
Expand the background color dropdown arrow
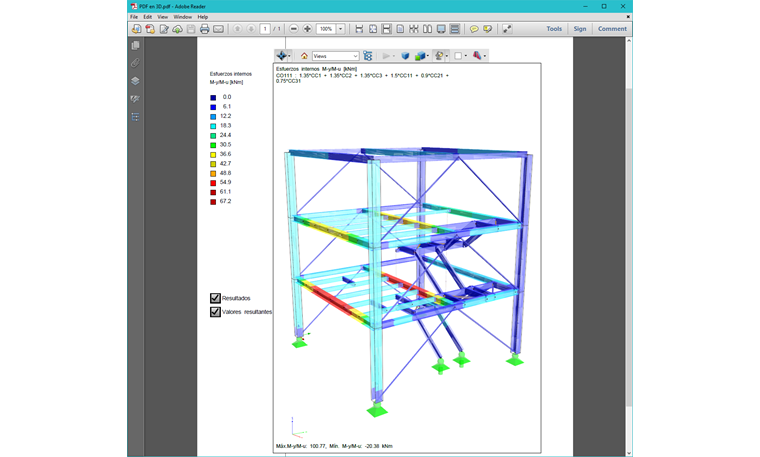[x=466, y=56]
